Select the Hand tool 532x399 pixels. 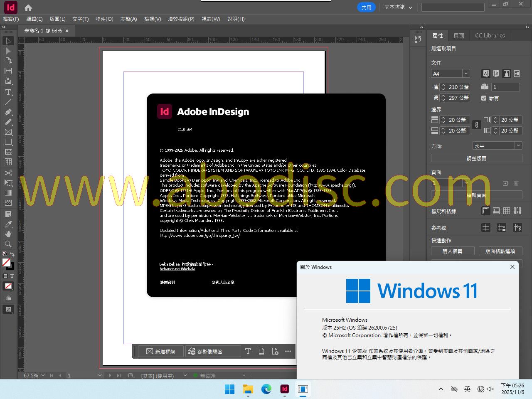click(x=8, y=234)
